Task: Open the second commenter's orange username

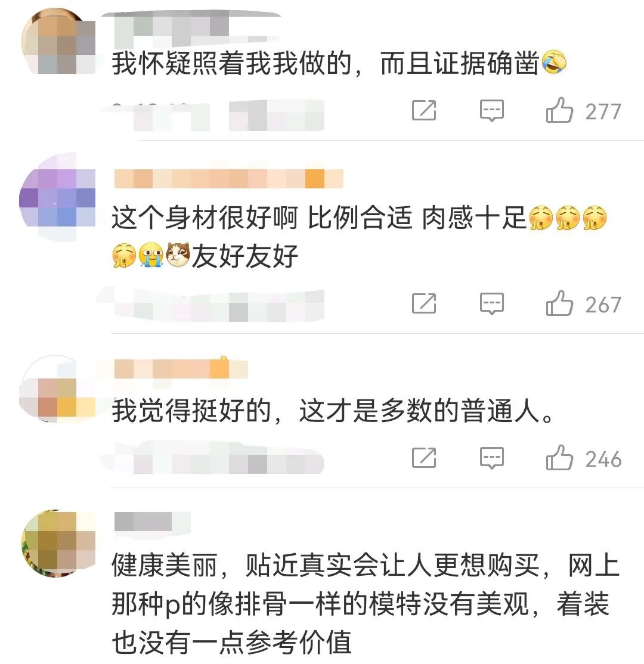Action: tap(229, 178)
